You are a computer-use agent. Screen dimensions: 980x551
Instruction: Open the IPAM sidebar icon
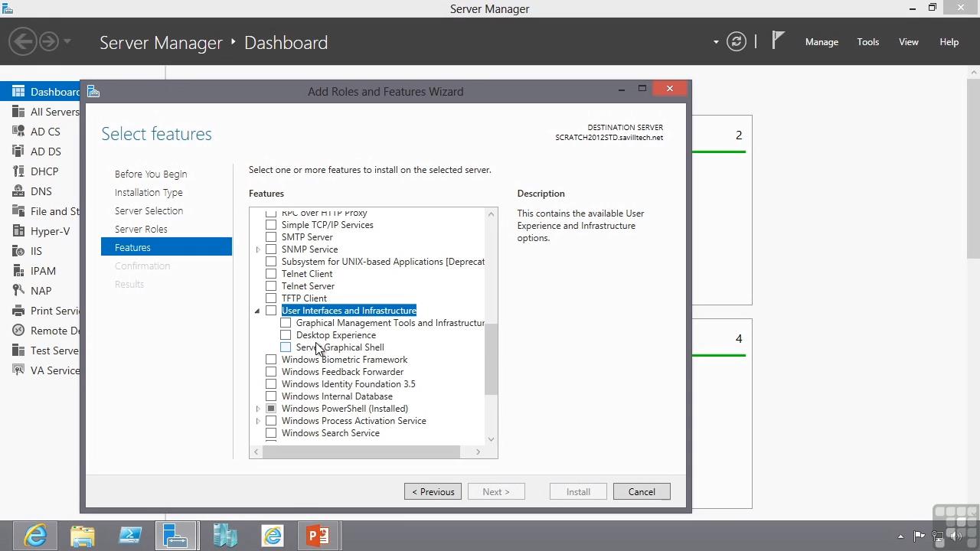pyautogui.click(x=18, y=271)
